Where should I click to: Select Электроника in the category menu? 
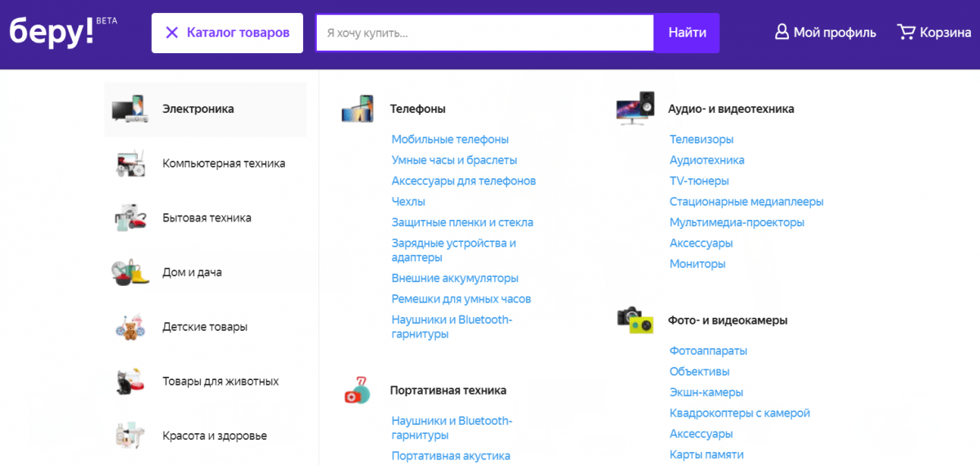(206, 109)
